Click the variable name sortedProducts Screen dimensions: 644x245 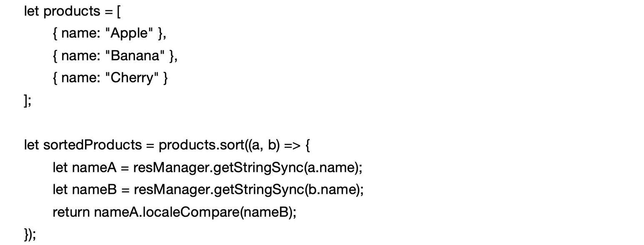92,145
